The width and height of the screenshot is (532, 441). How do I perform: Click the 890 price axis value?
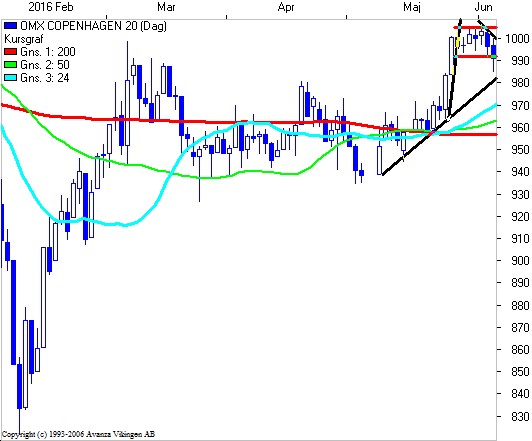(520, 283)
